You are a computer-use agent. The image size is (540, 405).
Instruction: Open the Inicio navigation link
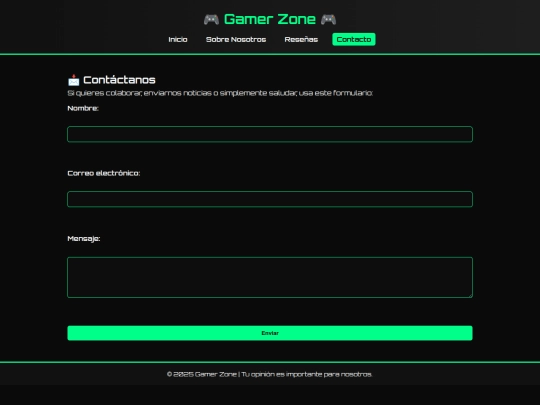(178, 40)
